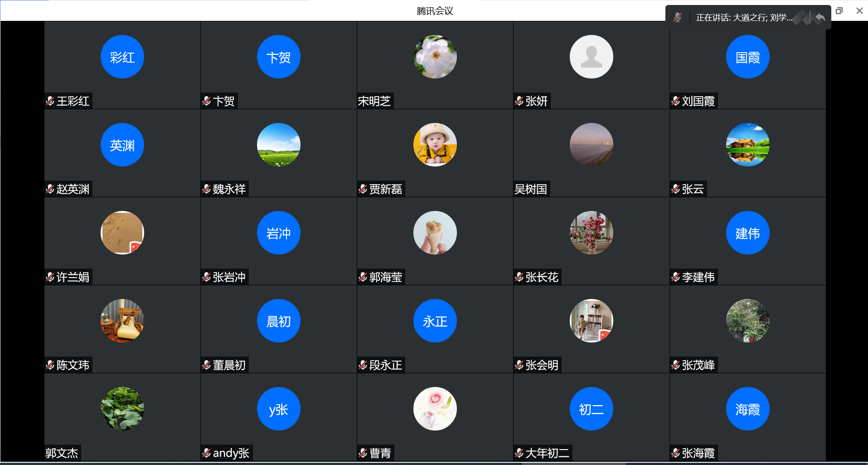Click the mute icon beside 刘国霞's name
This screenshot has width=868, height=465.
coord(676,101)
